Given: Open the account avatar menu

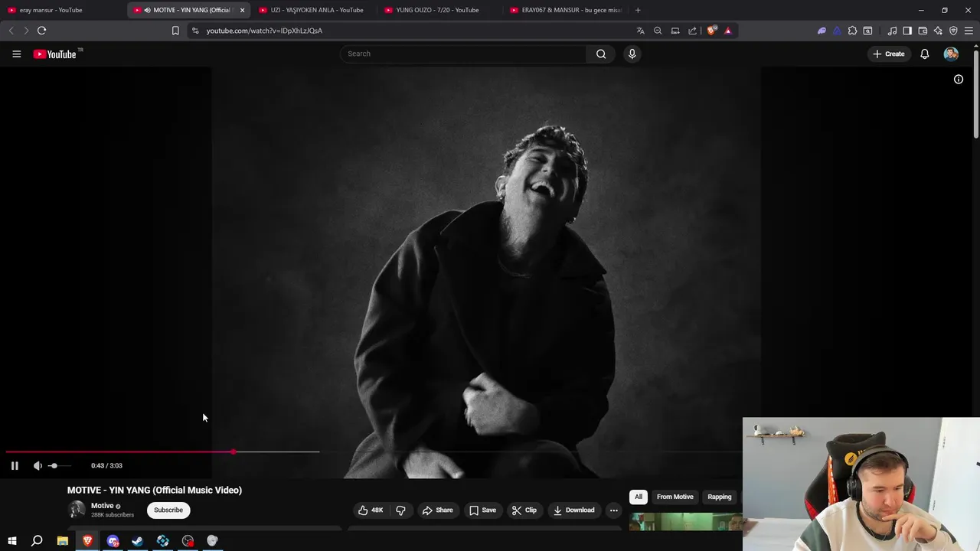Looking at the screenshot, I should (951, 54).
